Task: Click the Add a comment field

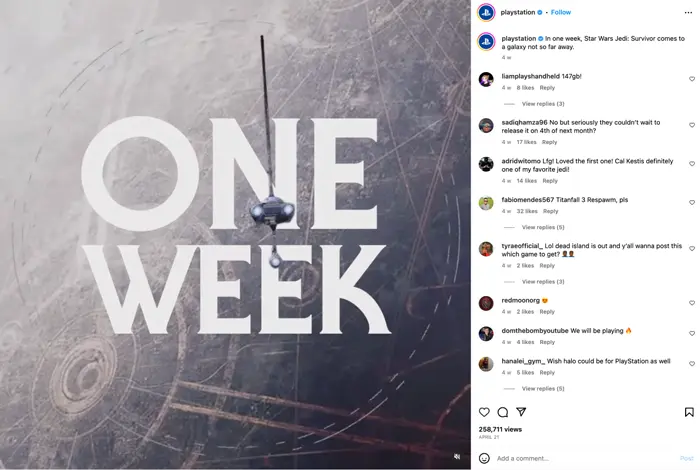Action: pyautogui.click(x=585, y=458)
